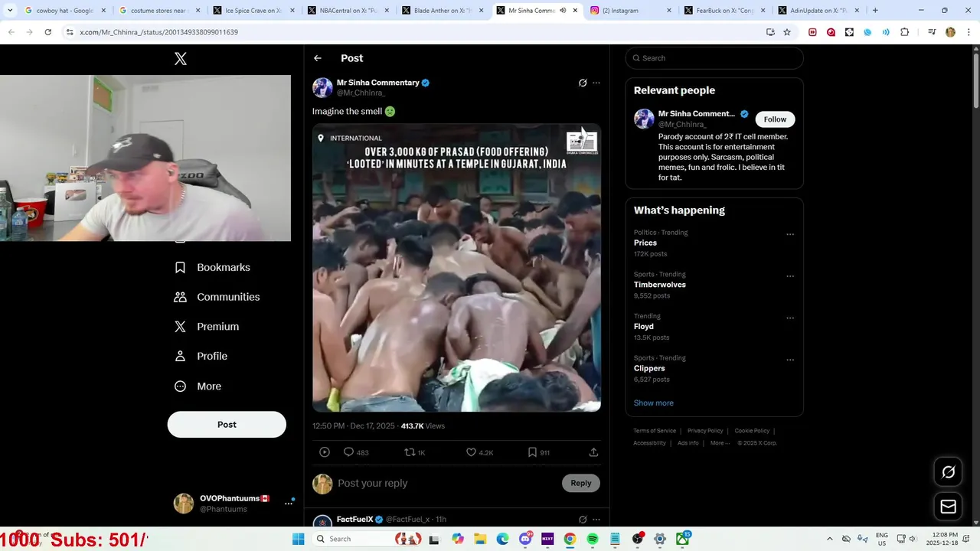Open Communities in the sidebar

[217, 297]
